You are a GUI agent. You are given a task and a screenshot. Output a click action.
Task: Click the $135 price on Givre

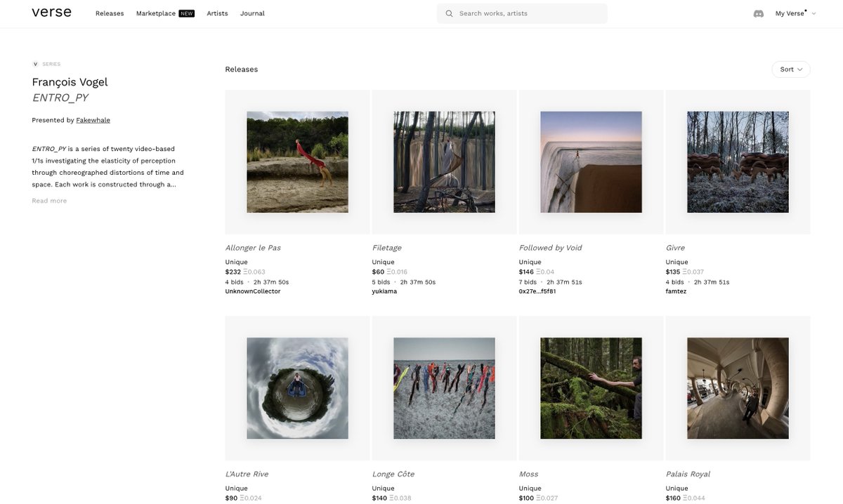673,272
